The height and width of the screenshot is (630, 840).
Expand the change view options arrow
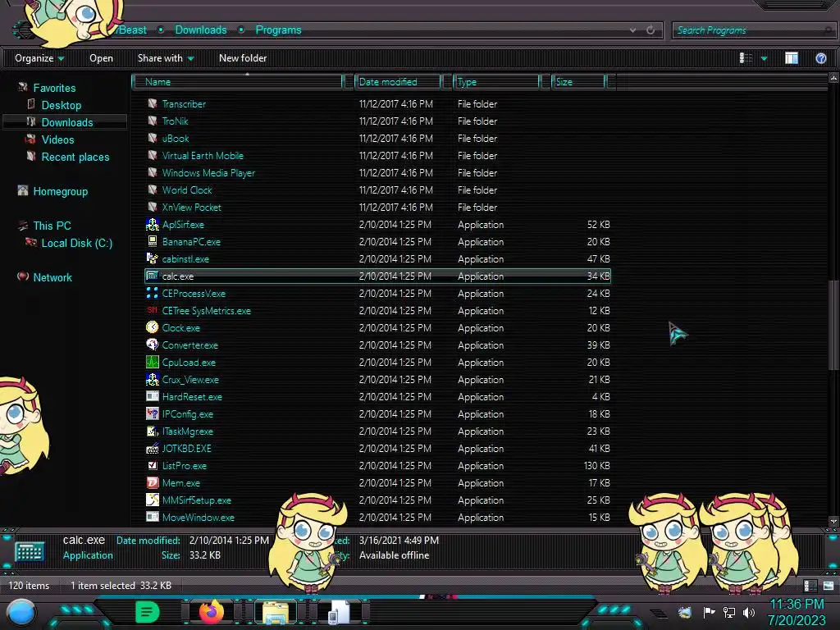pos(764,58)
